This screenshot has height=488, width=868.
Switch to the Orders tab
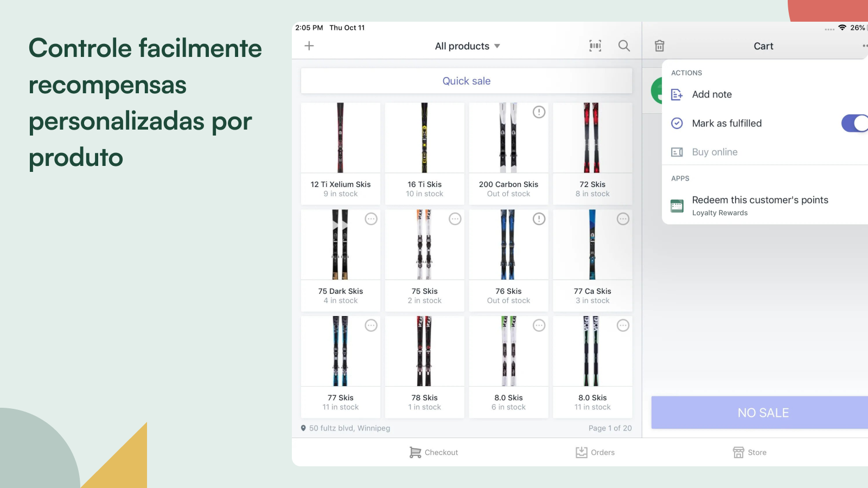[595, 452]
